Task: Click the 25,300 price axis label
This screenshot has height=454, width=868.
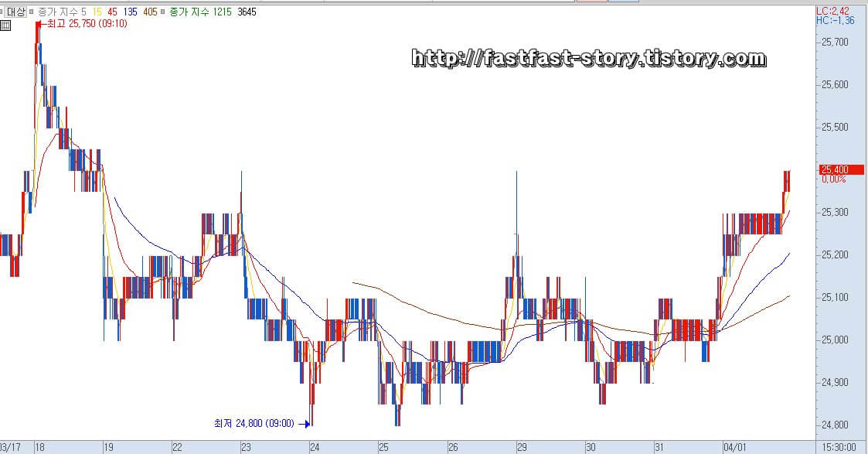Action: 835,212
